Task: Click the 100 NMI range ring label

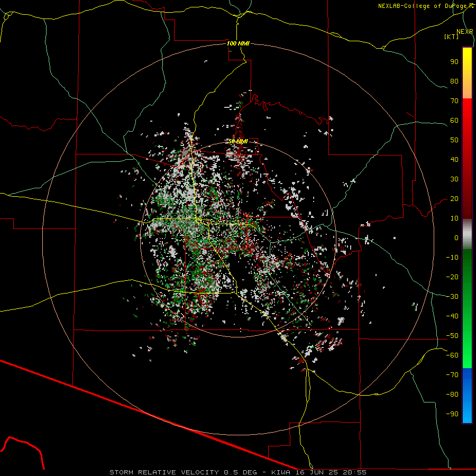Action: click(x=238, y=43)
